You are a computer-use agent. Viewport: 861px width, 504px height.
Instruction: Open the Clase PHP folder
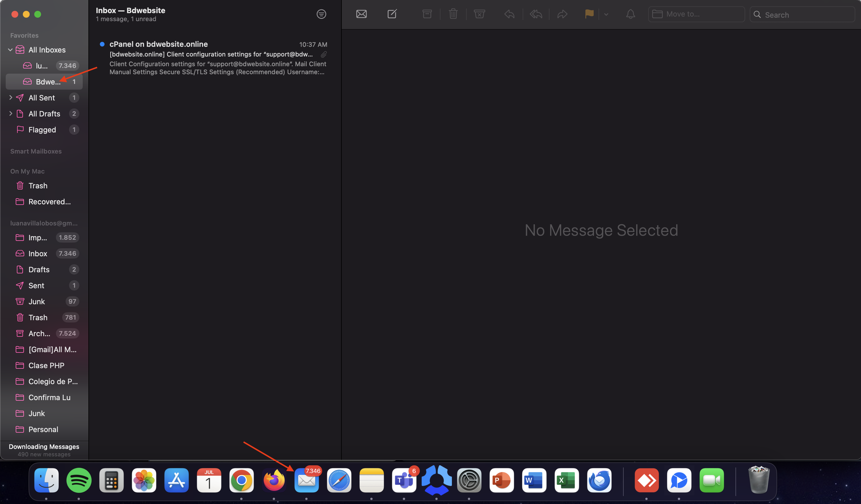pos(46,365)
